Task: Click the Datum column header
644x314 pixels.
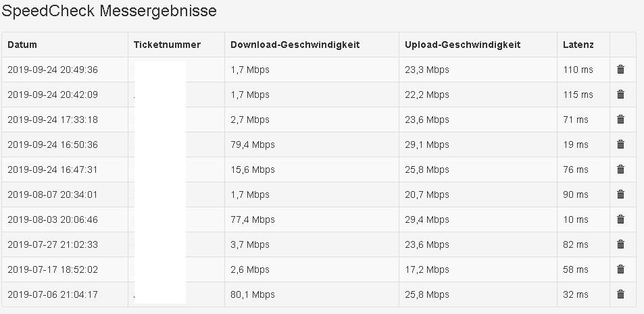Action: (x=22, y=45)
